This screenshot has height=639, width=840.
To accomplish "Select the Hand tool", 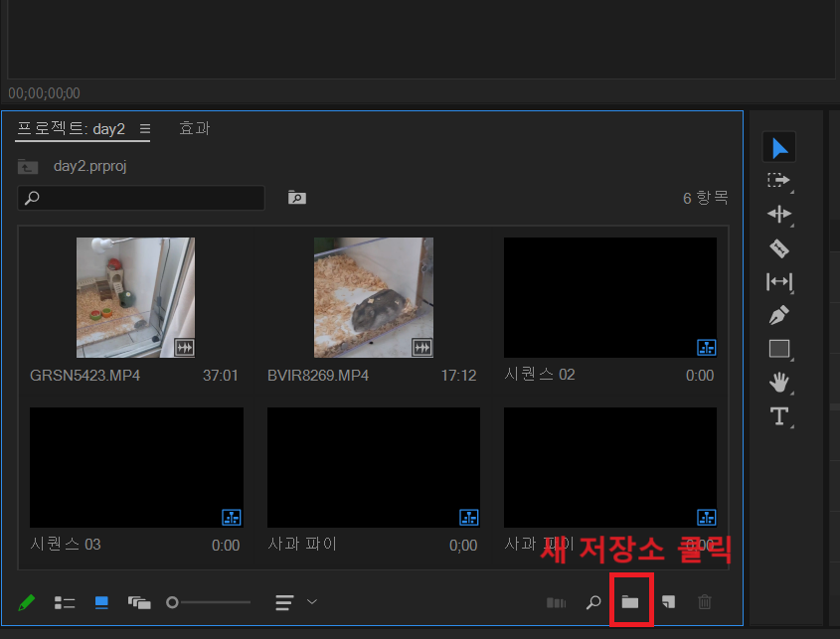I will (779, 383).
